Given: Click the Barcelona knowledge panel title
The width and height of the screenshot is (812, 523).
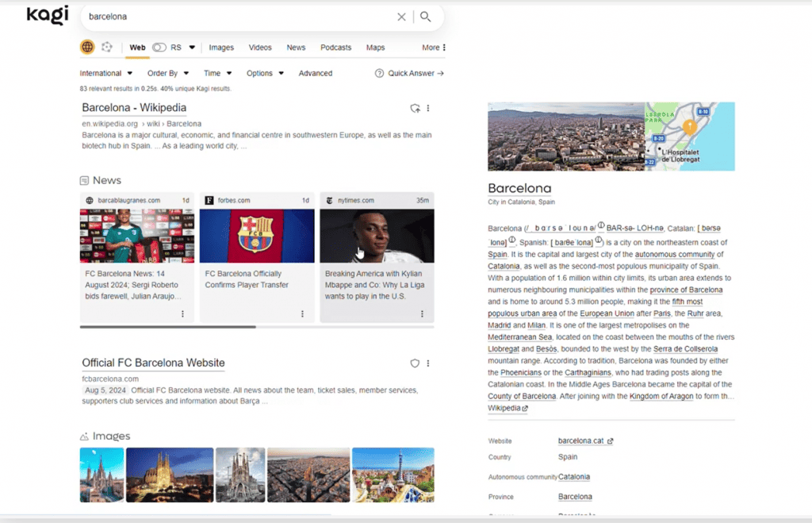Looking at the screenshot, I should [x=519, y=188].
